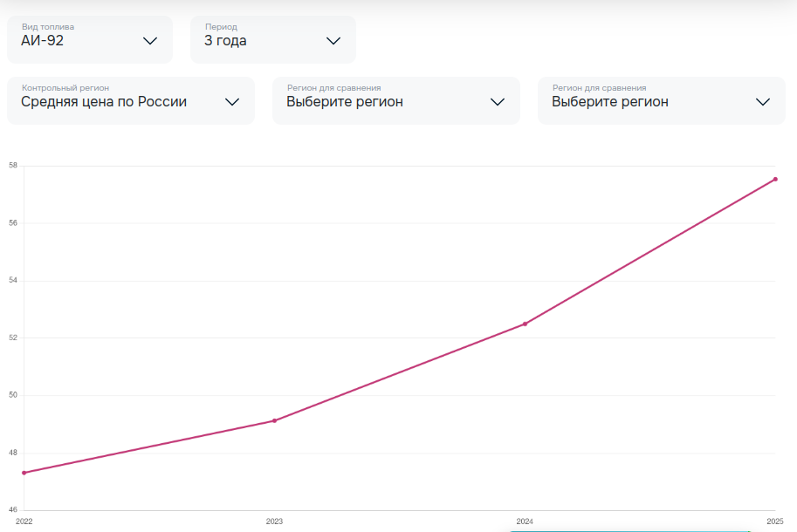Click the pink line between 2024 and 2025

pos(650,252)
